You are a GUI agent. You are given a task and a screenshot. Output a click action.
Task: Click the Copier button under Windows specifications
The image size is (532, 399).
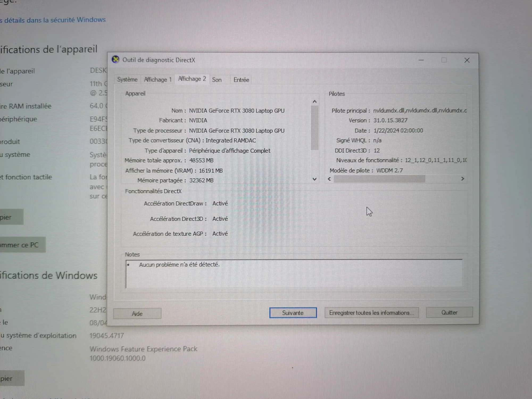tap(12, 378)
